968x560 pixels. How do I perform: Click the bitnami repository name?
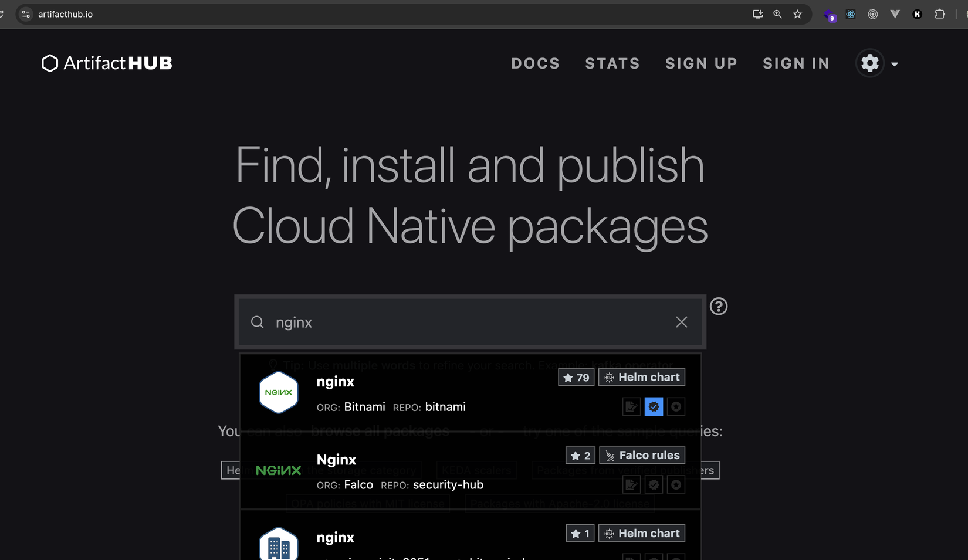(x=445, y=407)
